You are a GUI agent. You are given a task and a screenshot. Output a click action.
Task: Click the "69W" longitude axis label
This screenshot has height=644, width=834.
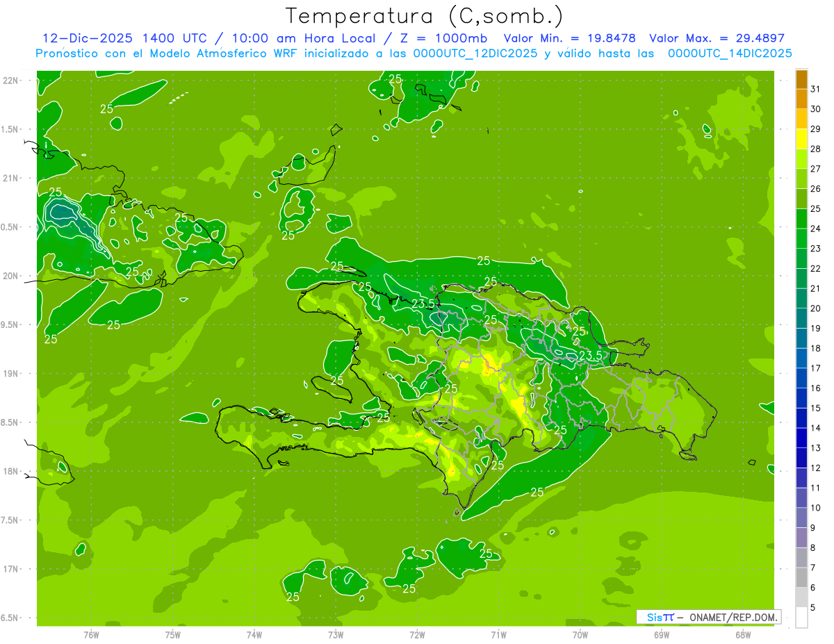[x=662, y=634]
